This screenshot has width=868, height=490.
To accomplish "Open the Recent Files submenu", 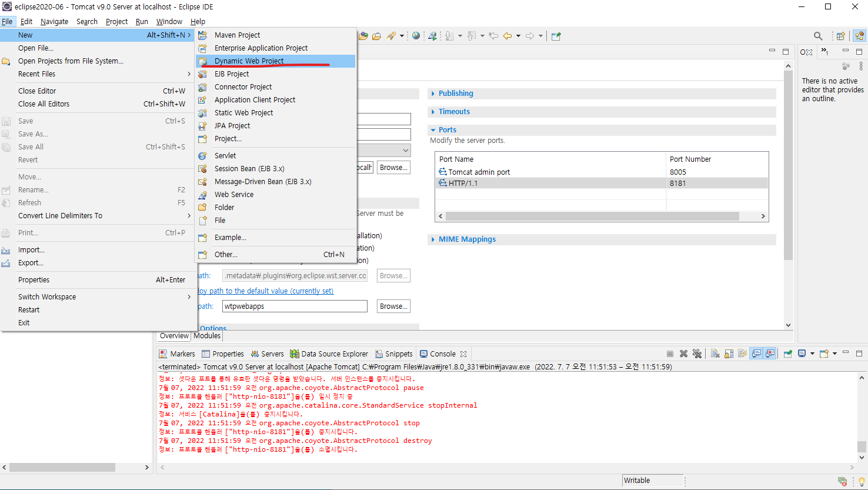I will (97, 74).
